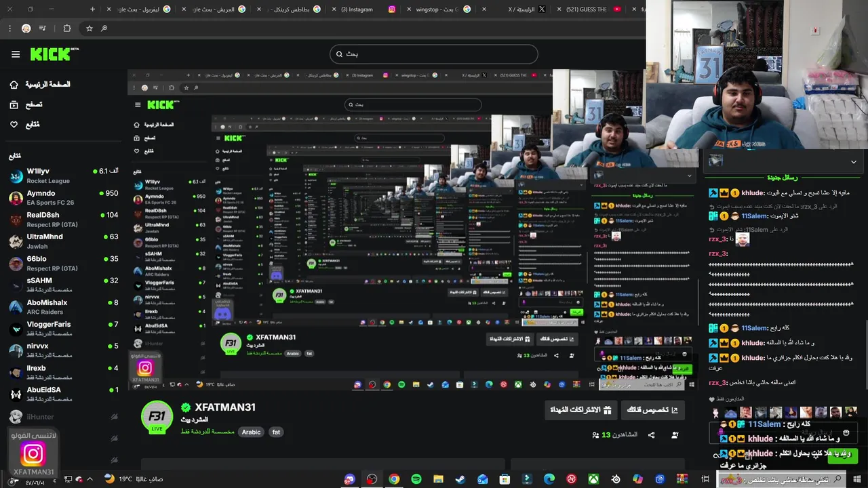Click the Arabic tag below the stream title
This screenshot has width=868, height=488.
[x=251, y=432]
